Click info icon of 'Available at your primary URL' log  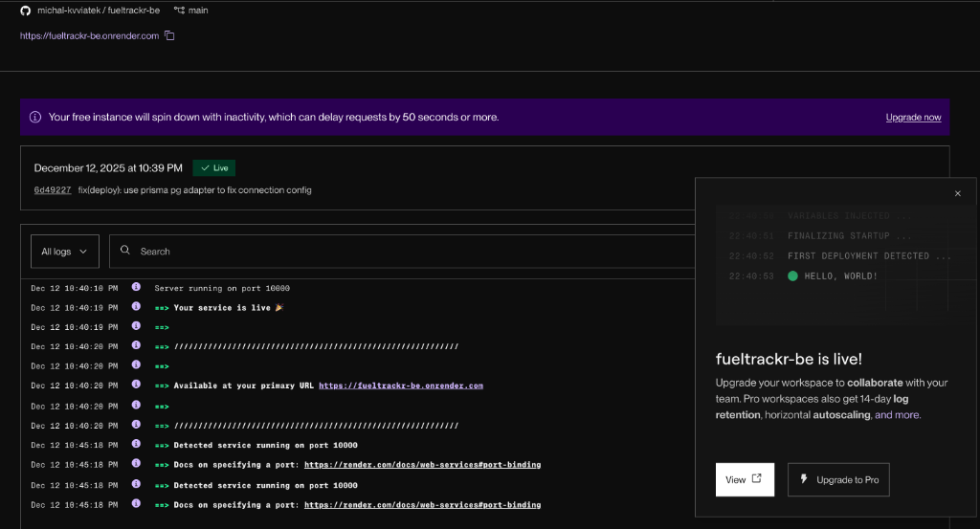[x=136, y=386]
